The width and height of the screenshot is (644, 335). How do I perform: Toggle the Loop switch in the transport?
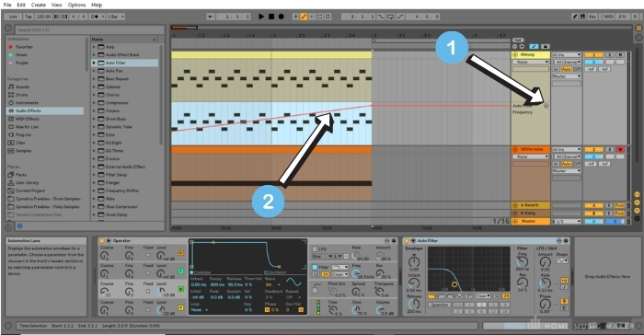click(x=391, y=17)
